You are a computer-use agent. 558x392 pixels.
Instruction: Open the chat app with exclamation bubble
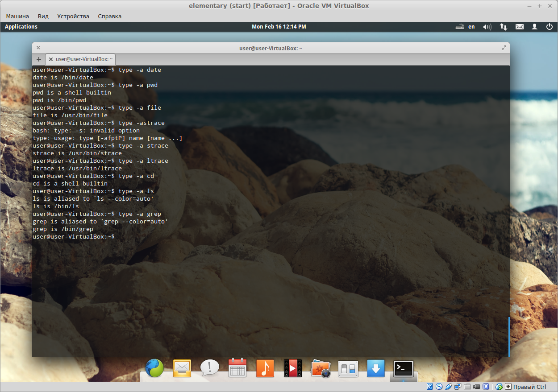point(210,368)
